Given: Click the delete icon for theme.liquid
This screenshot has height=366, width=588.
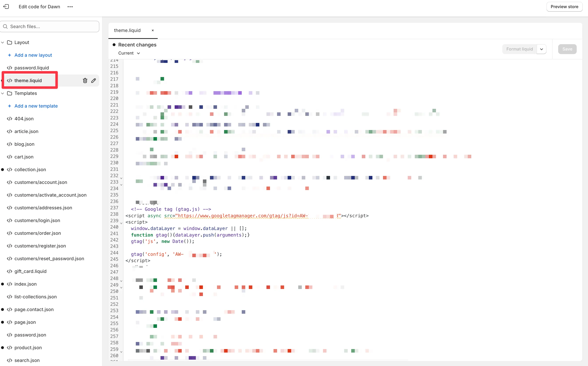Looking at the screenshot, I should coord(85,80).
